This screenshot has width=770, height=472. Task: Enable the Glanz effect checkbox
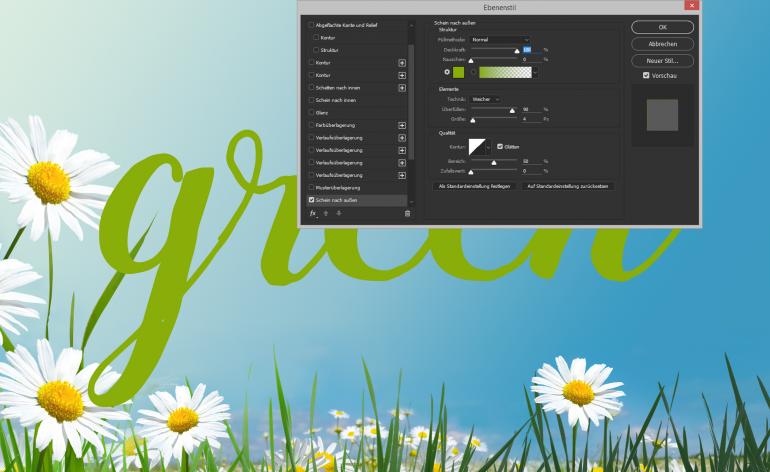[311, 112]
